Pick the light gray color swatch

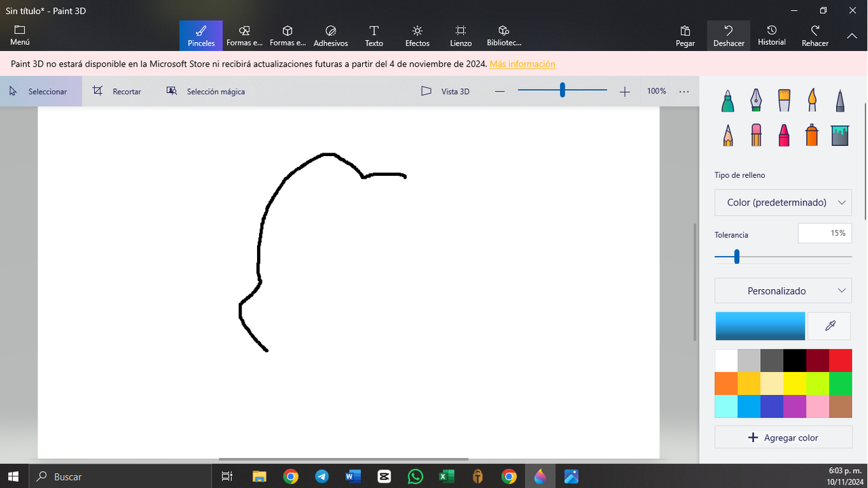(749, 360)
